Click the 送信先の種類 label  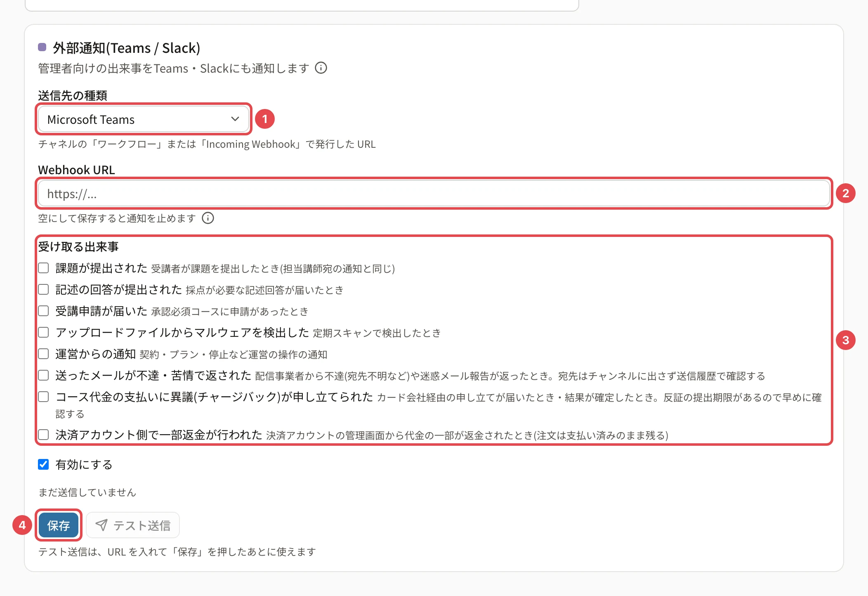point(73,95)
